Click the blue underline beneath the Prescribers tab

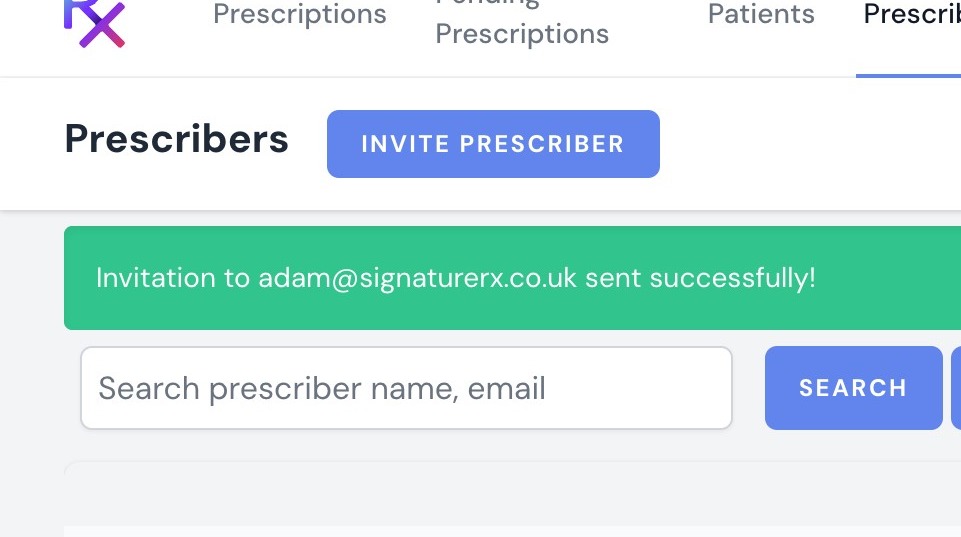tap(908, 75)
